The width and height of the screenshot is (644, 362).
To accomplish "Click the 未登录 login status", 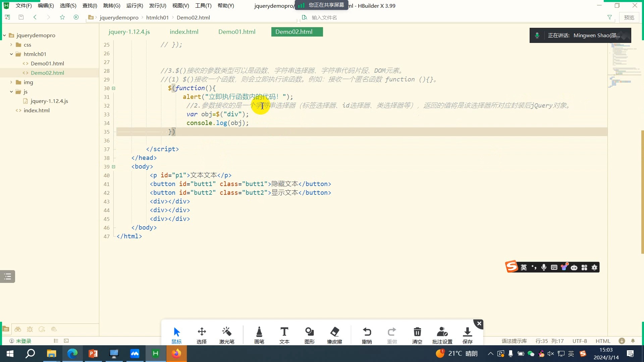I will 20,341.
